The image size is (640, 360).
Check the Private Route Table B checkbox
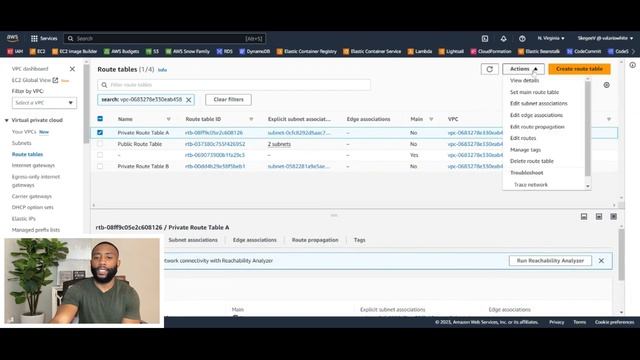[100, 166]
